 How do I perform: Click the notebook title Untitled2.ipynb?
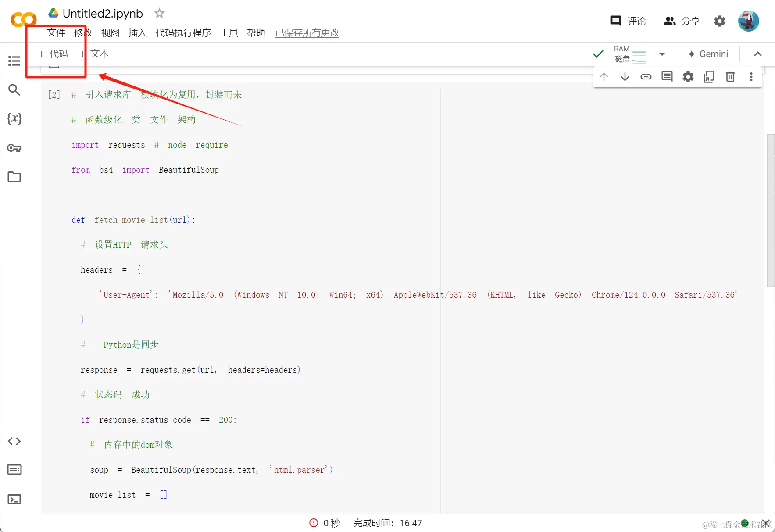[103, 14]
